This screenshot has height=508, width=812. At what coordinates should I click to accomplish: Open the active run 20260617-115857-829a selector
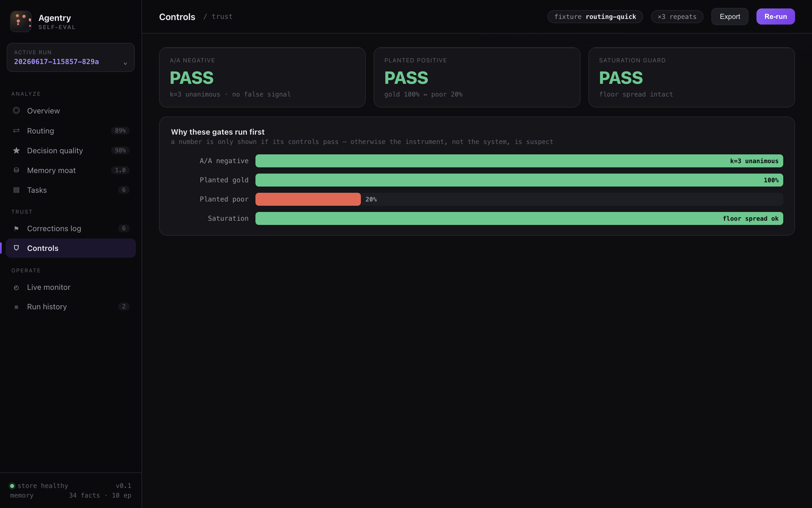[71, 58]
